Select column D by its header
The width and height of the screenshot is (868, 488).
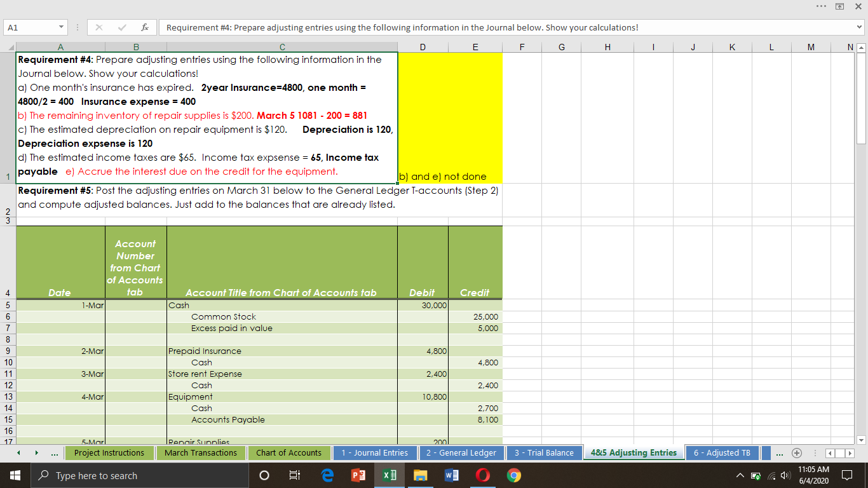pyautogui.click(x=423, y=46)
